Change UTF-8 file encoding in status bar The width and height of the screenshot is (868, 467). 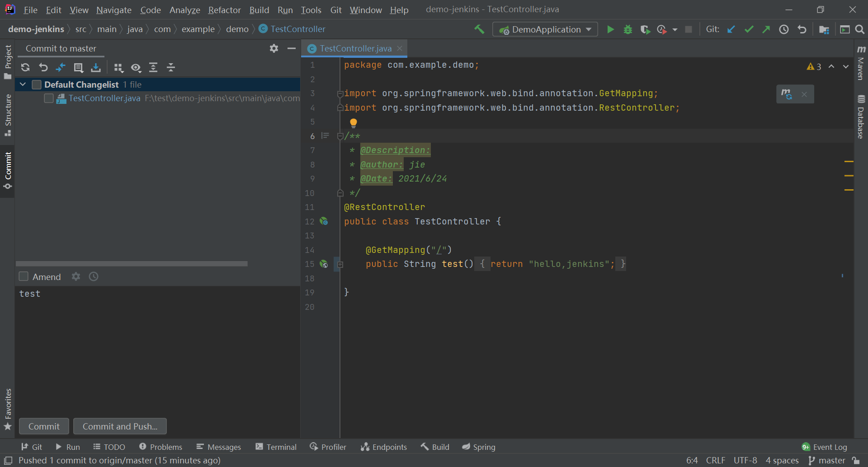click(745, 460)
